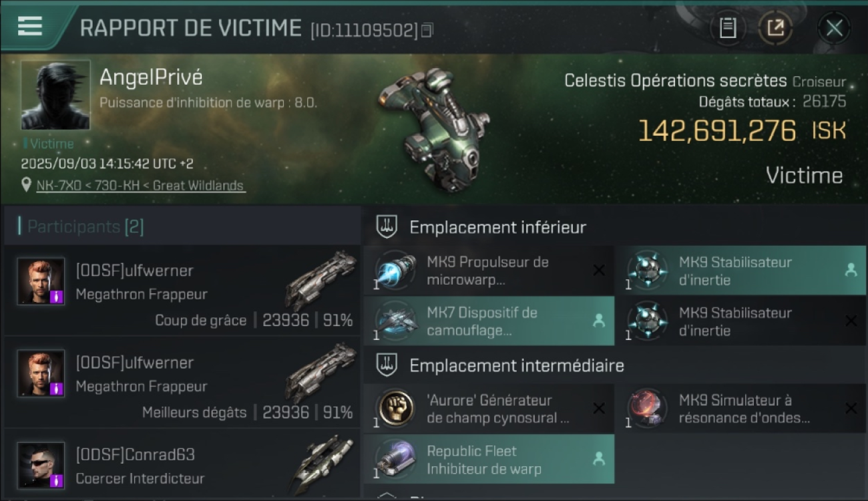The image size is (868, 501).
Task: Open the hamburger menu at top left
Action: [x=30, y=26]
